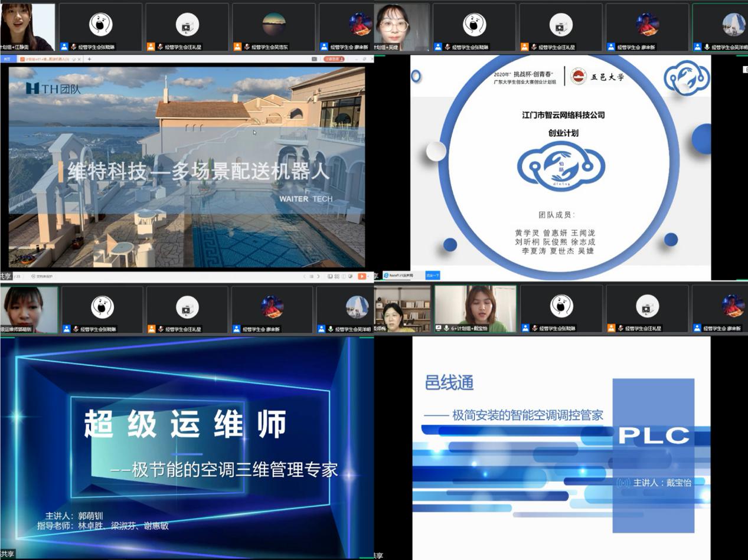This screenshot has height=560, width=748.
Task: Open a new tab with the plus button
Action: [x=90, y=59]
